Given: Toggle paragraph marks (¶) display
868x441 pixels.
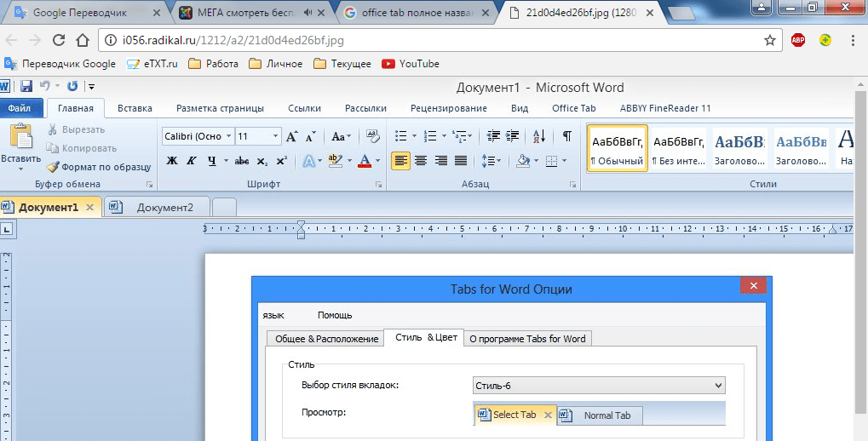Looking at the screenshot, I should tap(566, 136).
